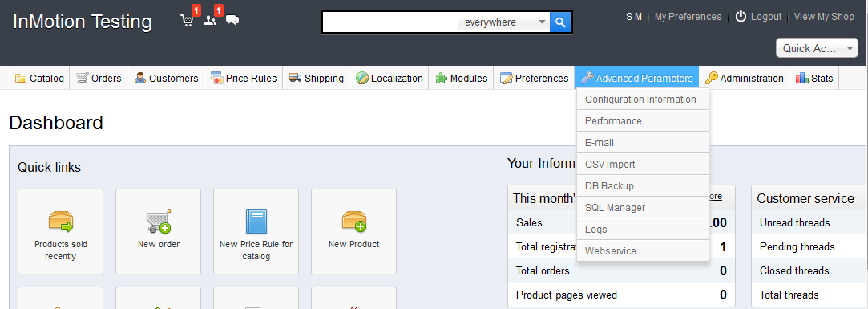
Task: Expand the Quick Access dropdown
Action: point(817,48)
